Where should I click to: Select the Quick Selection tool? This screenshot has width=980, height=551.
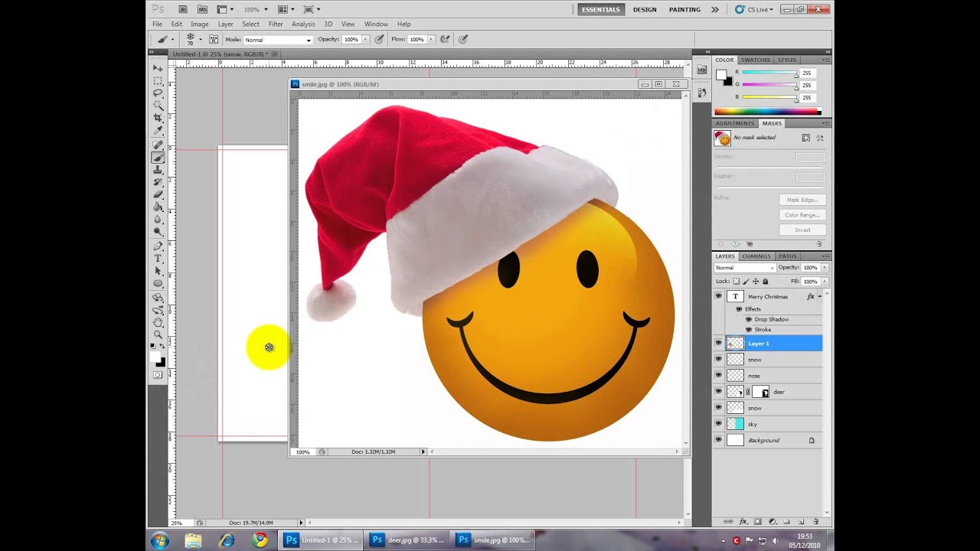[x=158, y=106]
